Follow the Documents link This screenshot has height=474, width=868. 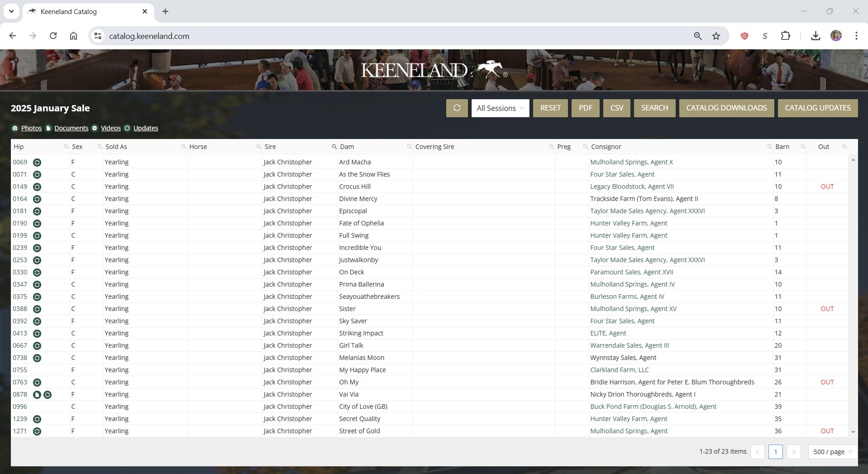(71, 128)
